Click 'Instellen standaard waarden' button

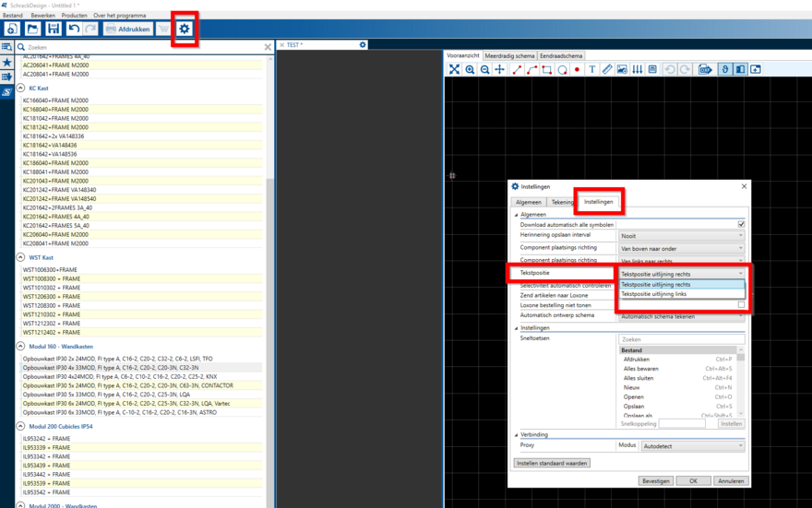click(x=552, y=463)
